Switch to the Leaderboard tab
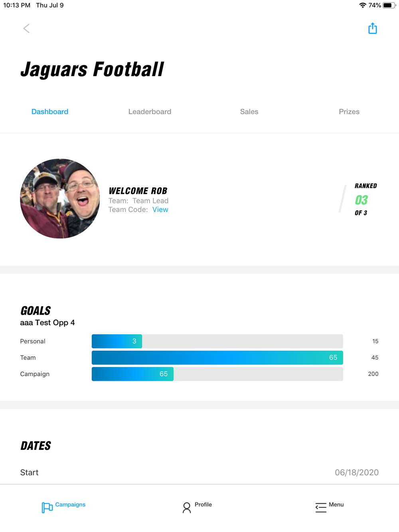Screen dimensions: 399x532 (150, 112)
